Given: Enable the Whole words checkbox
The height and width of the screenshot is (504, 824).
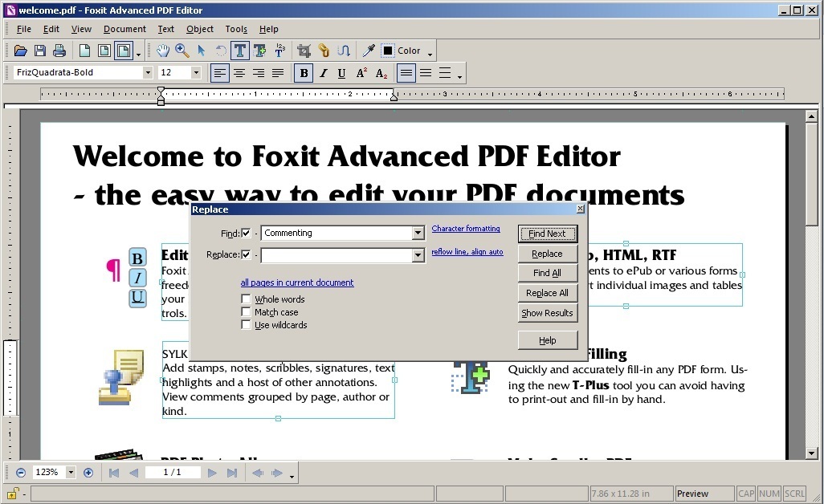Looking at the screenshot, I should (247, 299).
